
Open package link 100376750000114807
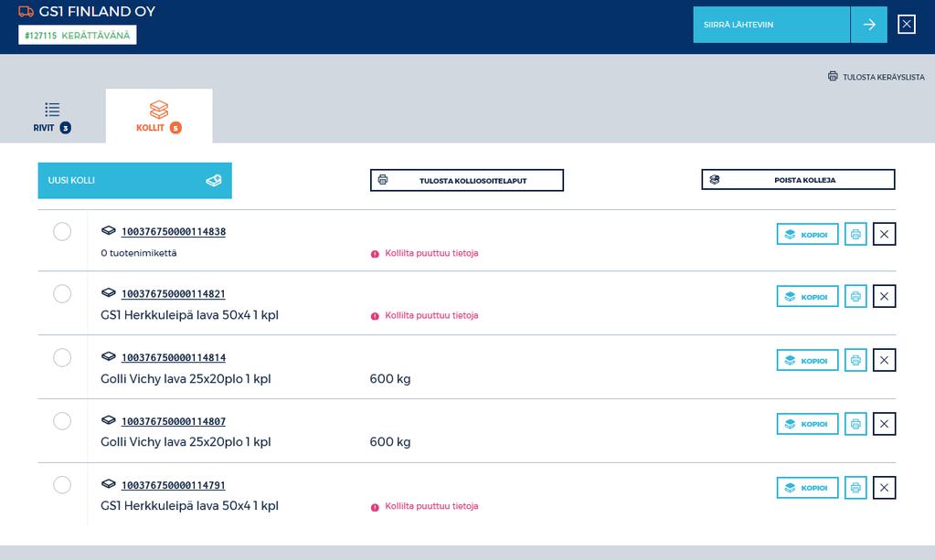pyautogui.click(x=174, y=421)
